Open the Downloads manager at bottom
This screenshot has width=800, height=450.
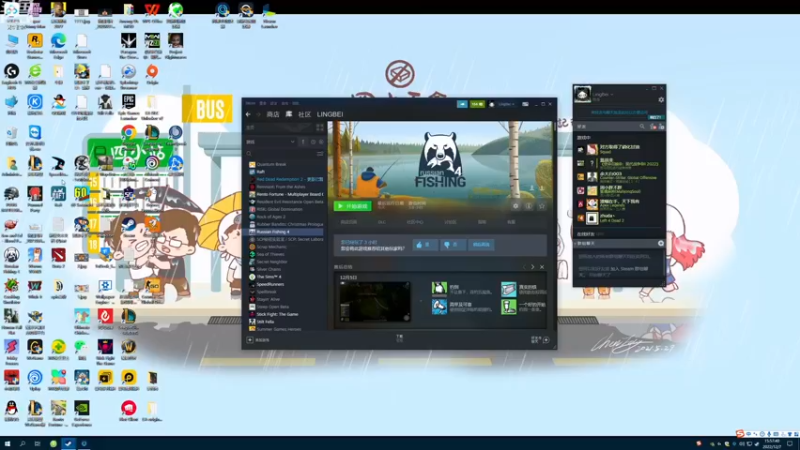point(399,338)
